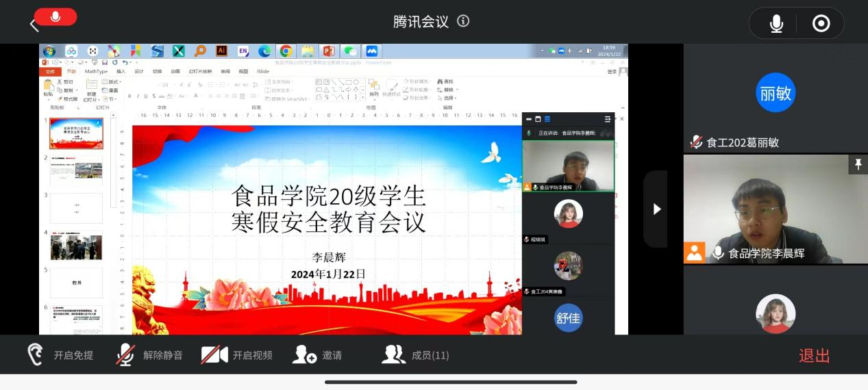Click the Chrome icon in shared taskbar
This screenshot has width=868, height=390.
pyautogui.click(x=286, y=51)
